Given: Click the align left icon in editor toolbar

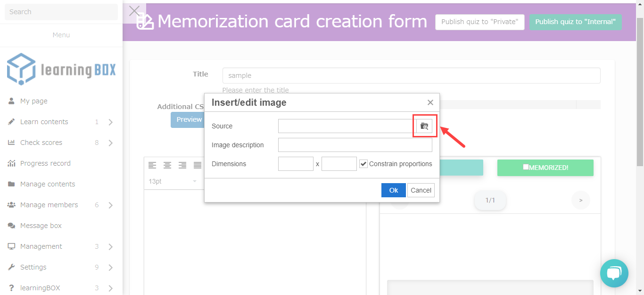Looking at the screenshot, I should tap(152, 165).
